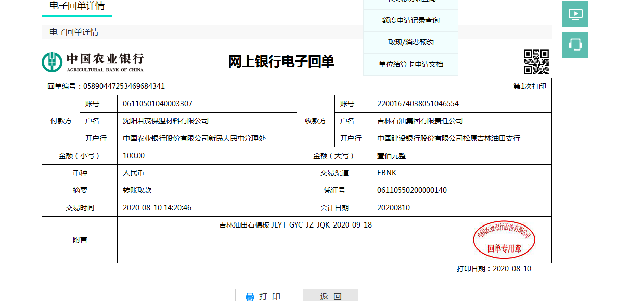
Task: Click the 第1次打印 print count text
Action: tap(529, 86)
